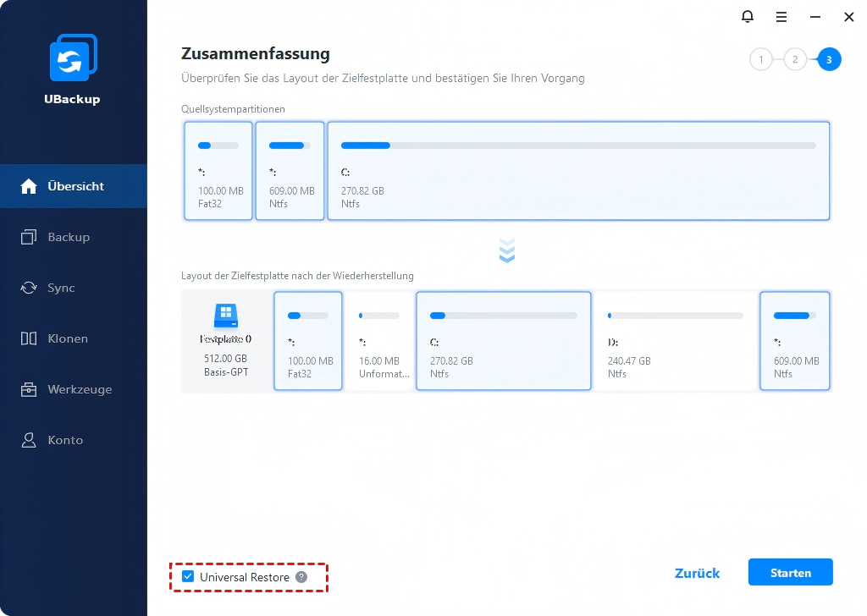Screen dimensions: 867x616
Task: Open the hamburger menu in title bar
Action: [781, 16]
